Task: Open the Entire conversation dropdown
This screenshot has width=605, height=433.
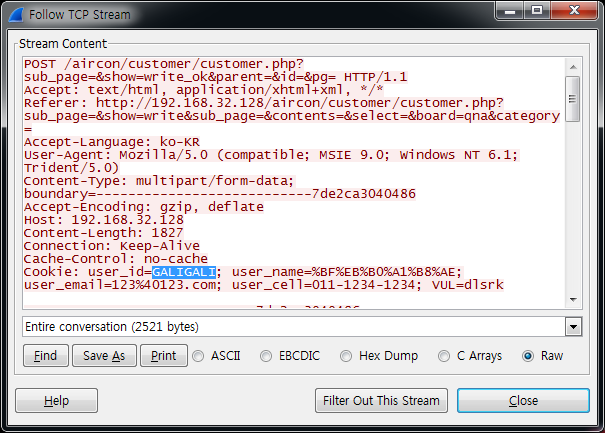Action: [573, 327]
